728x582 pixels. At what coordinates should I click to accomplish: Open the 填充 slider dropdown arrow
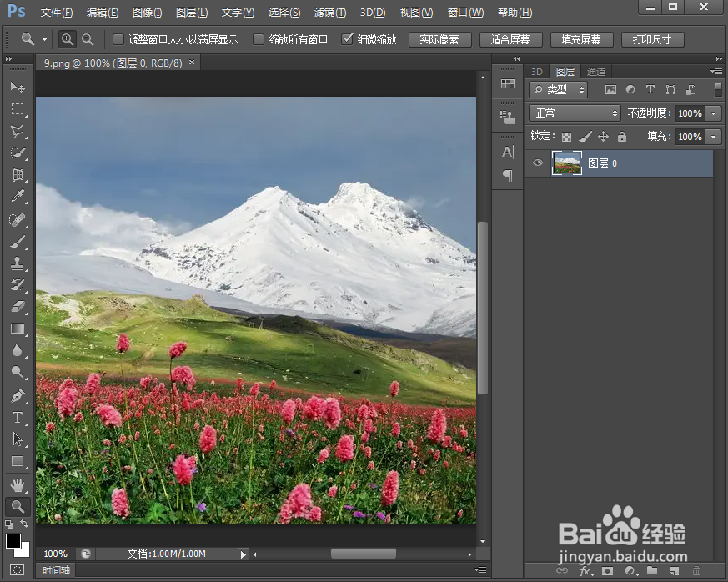click(x=714, y=137)
